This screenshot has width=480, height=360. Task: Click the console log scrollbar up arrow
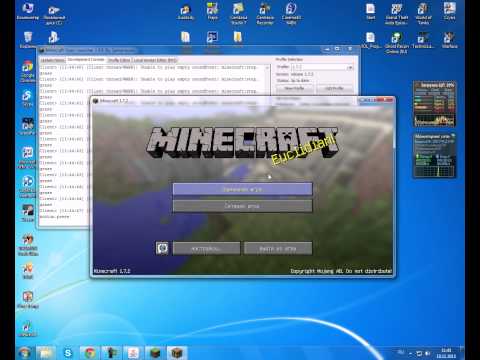coord(267,68)
